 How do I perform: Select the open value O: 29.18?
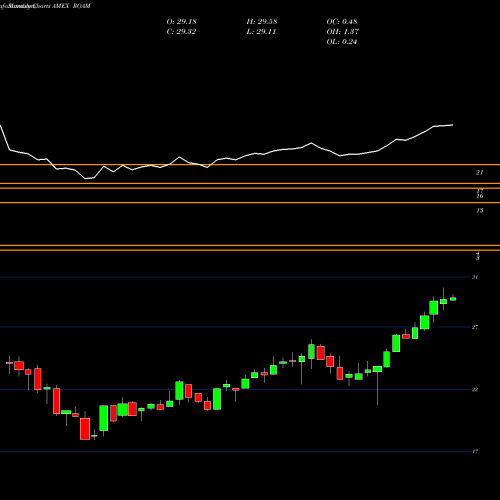(x=181, y=22)
